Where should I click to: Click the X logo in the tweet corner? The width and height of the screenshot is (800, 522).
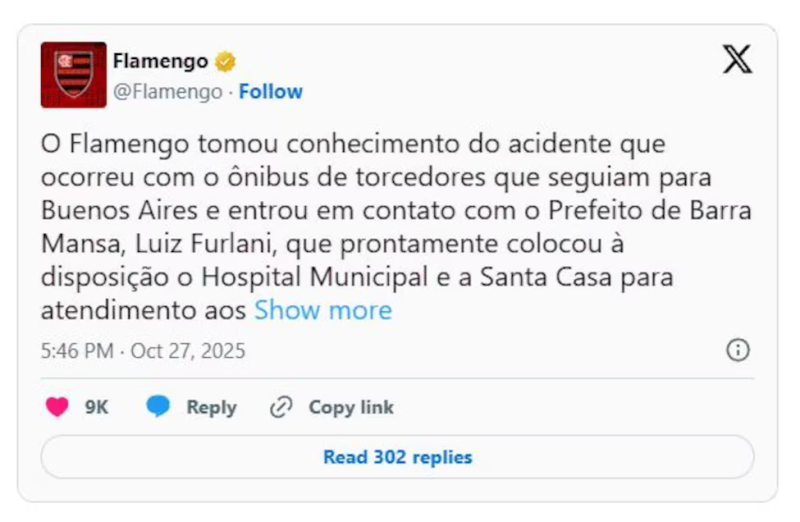pyautogui.click(x=737, y=60)
